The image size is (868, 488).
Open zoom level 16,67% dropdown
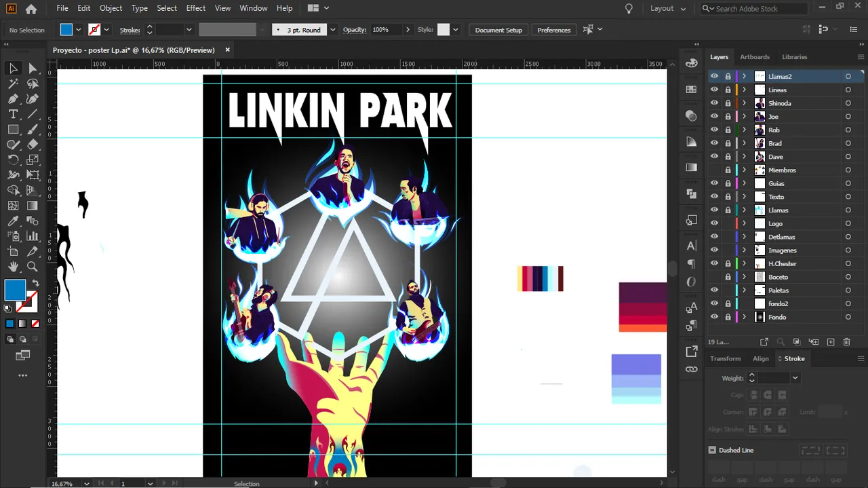point(86,484)
